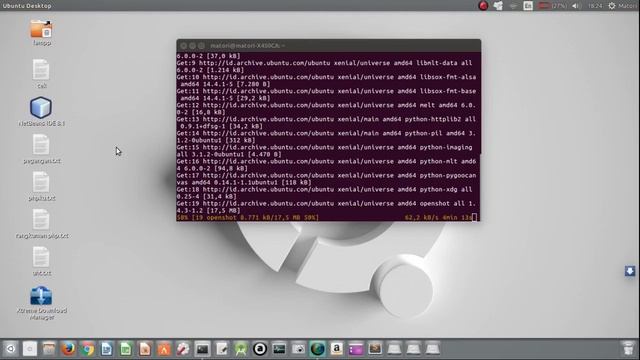Image resolution: width=640 pixels, height=360 pixels.
Task: Open LibreOffice Impress in the dock
Action: tap(145, 349)
